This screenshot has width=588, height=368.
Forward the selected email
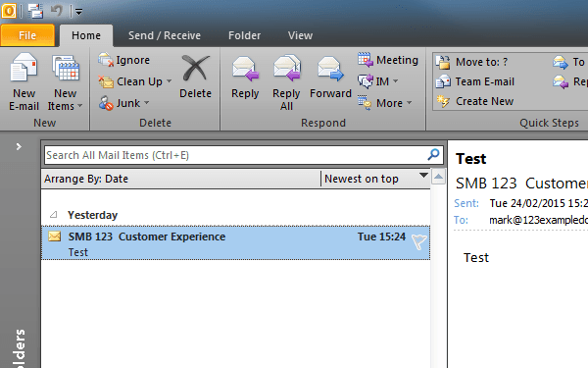[330, 78]
